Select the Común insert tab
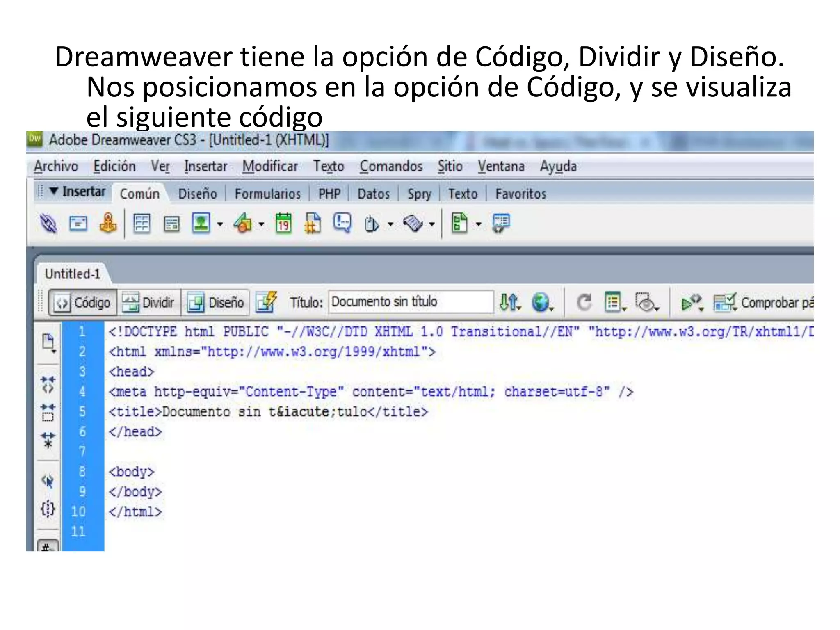Image resolution: width=840 pixels, height=630 pixels. click(139, 194)
